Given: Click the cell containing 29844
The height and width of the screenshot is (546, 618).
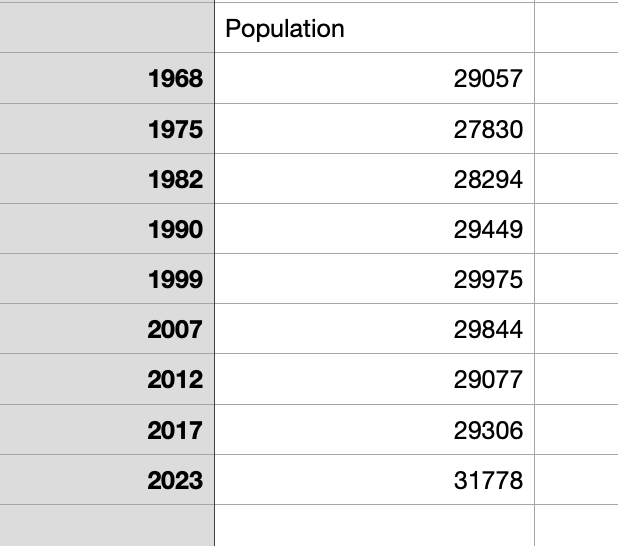Looking at the screenshot, I should [x=374, y=329].
